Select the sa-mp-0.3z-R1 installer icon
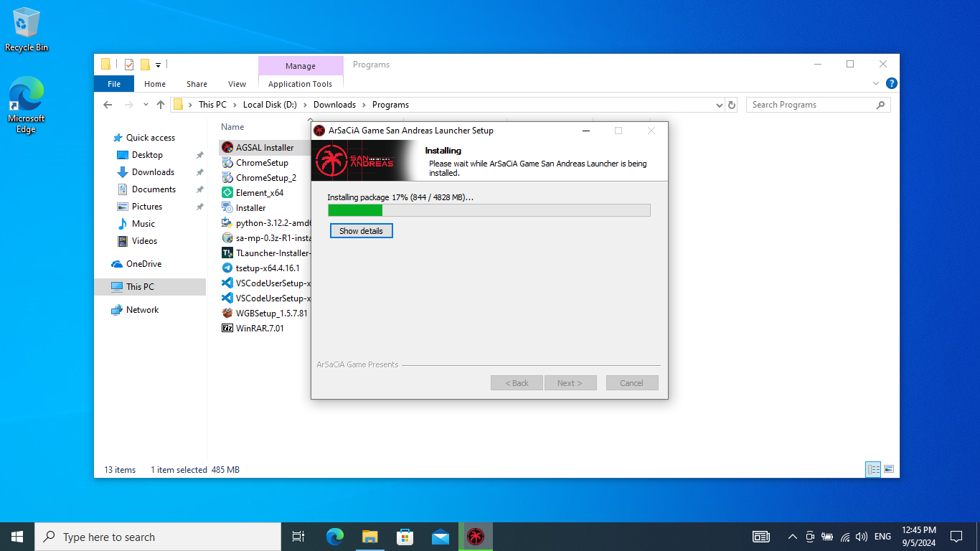The width and height of the screenshot is (980, 551). pyautogui.click(x=227, y=237)
